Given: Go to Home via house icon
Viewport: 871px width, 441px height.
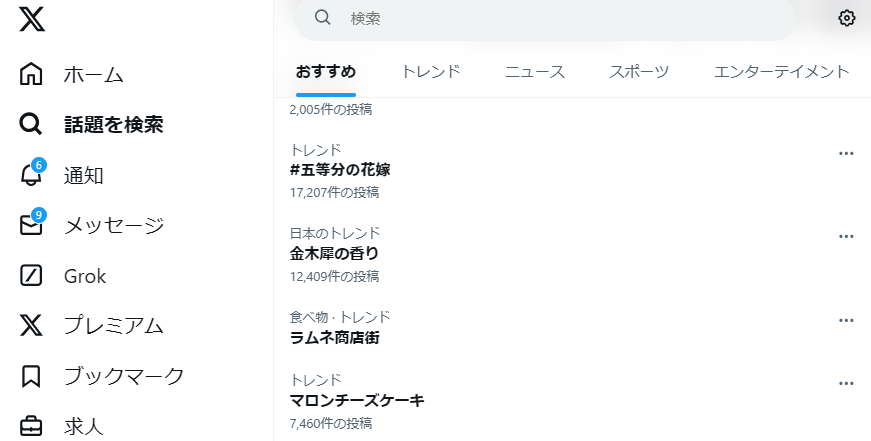Looking at the screenshot, I should [32, 74].
